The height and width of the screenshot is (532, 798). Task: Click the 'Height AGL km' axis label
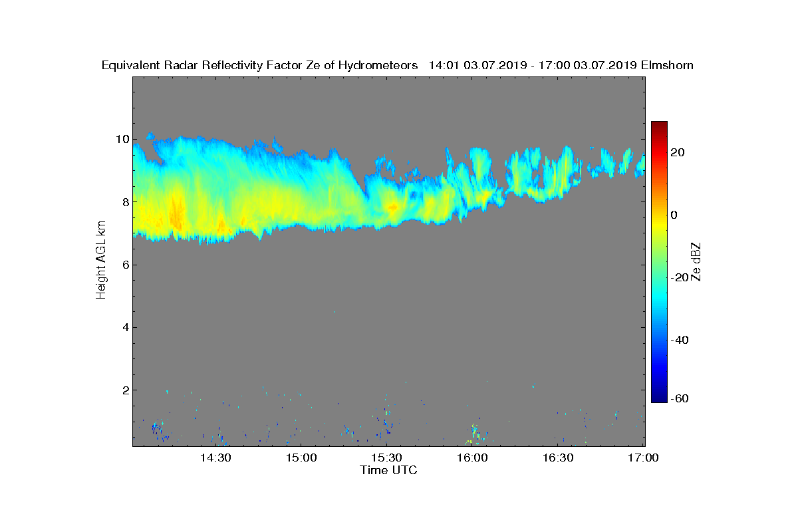(x=101, y=261)
